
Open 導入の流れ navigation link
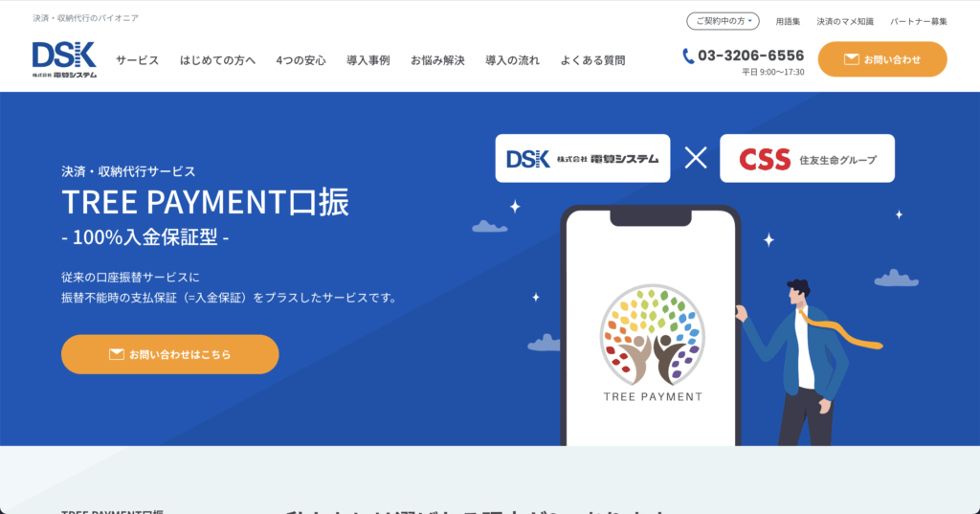(513, 60)
